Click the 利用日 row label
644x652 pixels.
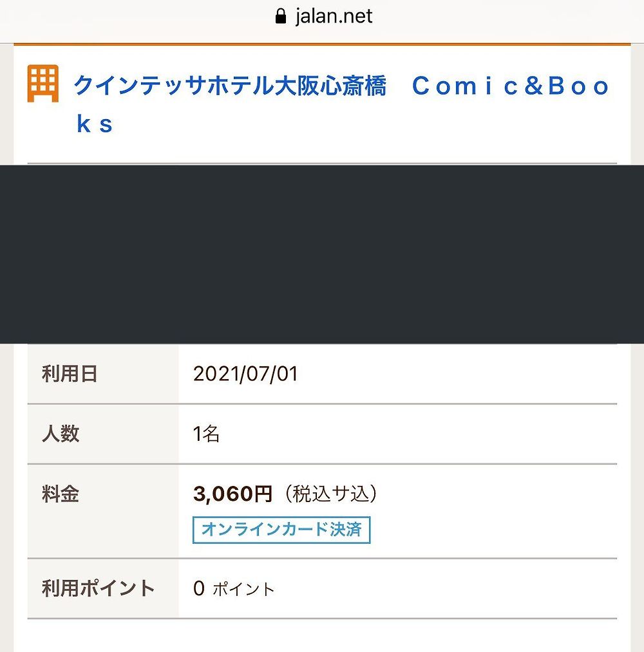(70, 373)
